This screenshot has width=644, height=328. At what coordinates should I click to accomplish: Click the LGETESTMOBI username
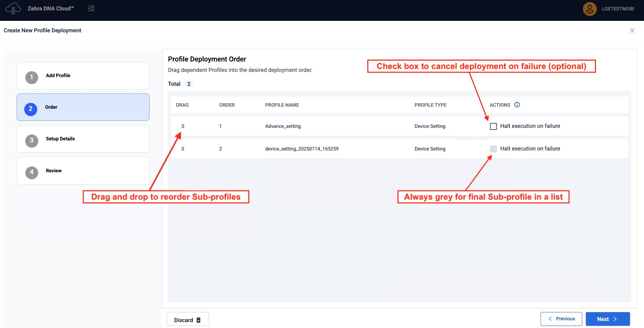click(x=618, y=9)
